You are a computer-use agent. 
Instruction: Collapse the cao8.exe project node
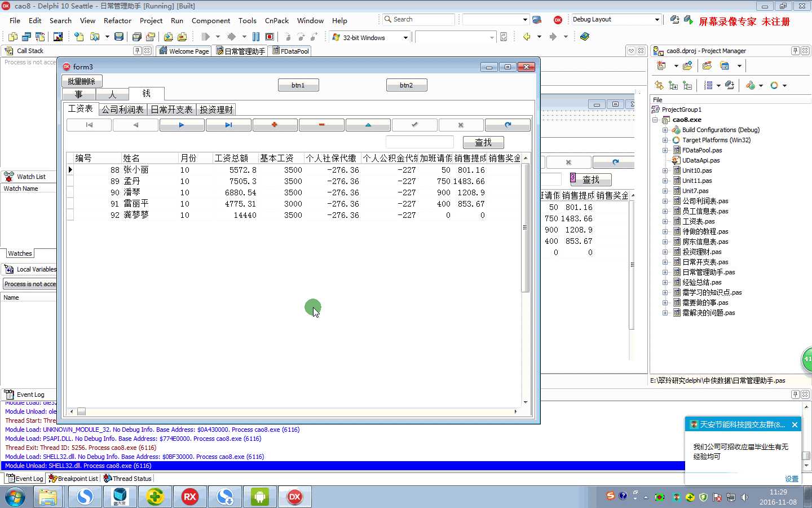[x=655, y=120]
